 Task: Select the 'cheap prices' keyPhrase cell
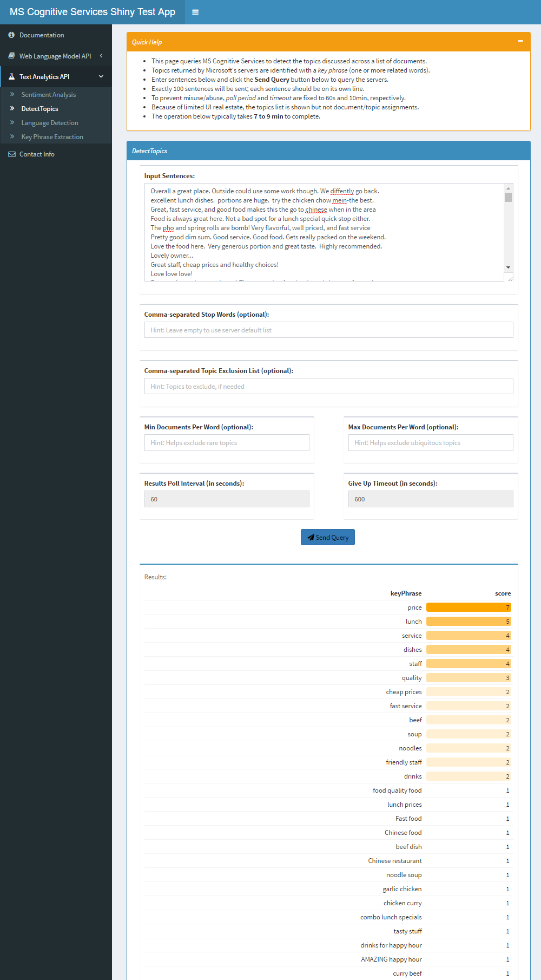[x=404, y=692]
